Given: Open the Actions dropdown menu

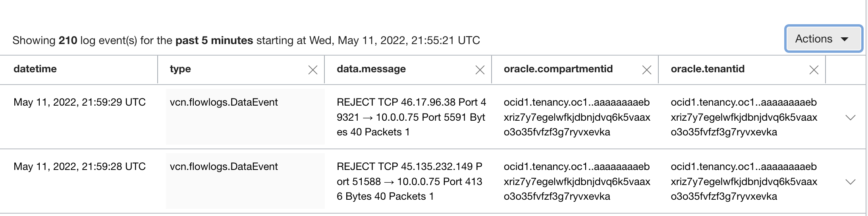Looking at the screenshot, I should [823, 39].
